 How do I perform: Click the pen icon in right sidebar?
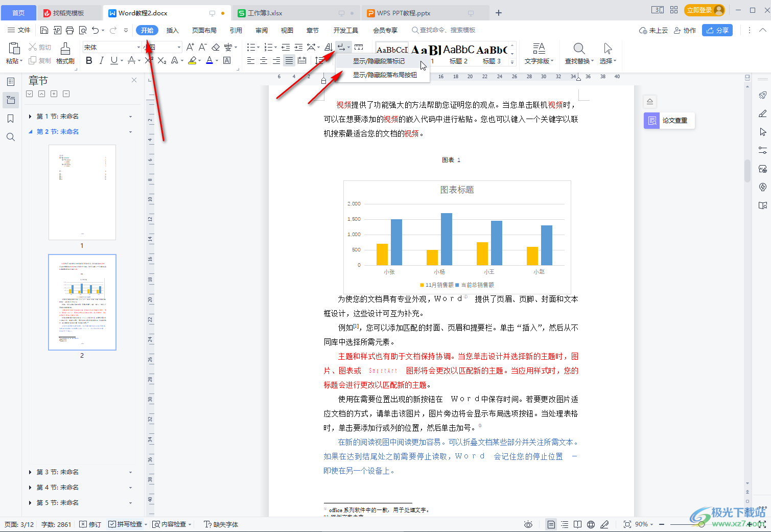pos(763,113)
